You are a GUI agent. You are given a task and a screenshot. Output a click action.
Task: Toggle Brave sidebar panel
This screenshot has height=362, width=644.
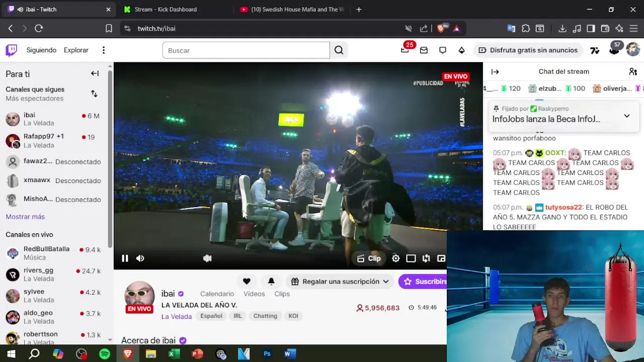(591, 29)
